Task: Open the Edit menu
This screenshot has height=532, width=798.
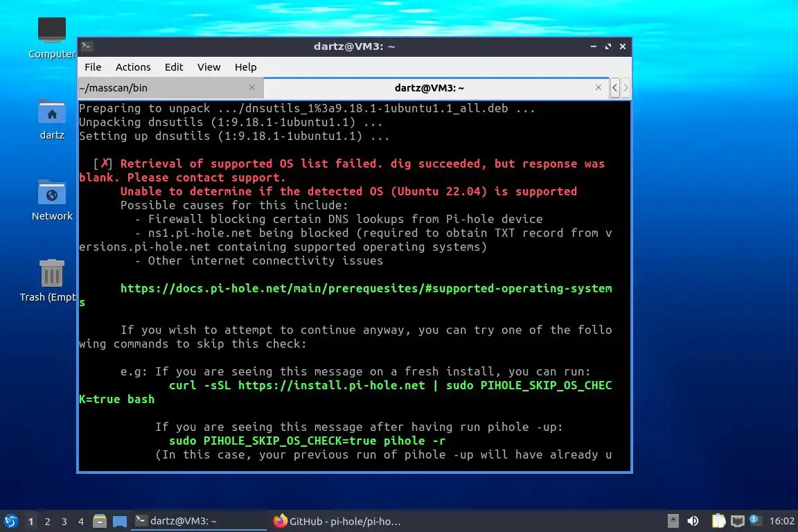Action: [x=174, y=67]
